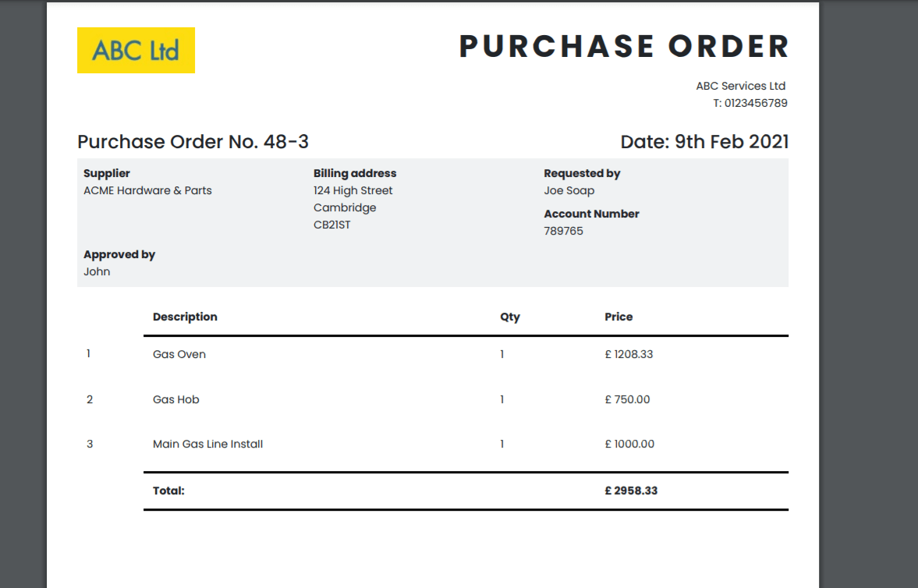Screen dimensions: 918x588
Task: Select the ABC Services Ltd company name
Action: pyautogui.click(x=740, y=86)
